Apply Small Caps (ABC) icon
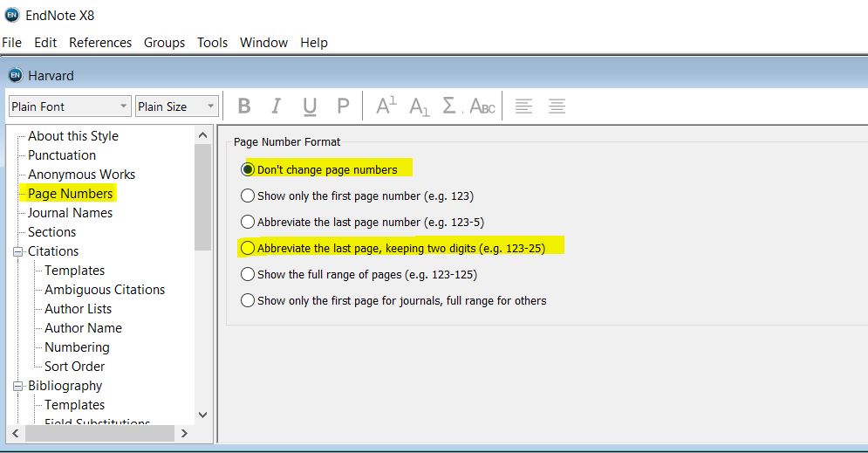This screenshot has height=453, width=868. pos(482,106)
